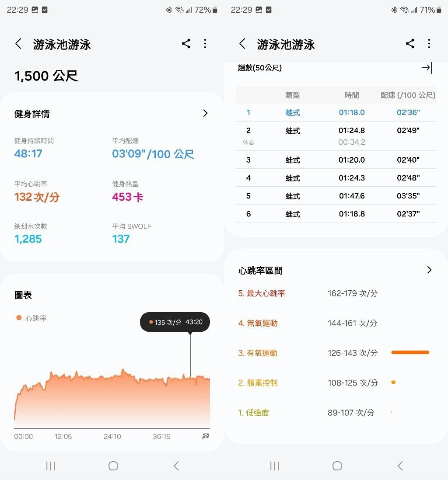Screen dimensions: 448x480
Task: Tap total strokes value 1,285
Action: [28, 239]
